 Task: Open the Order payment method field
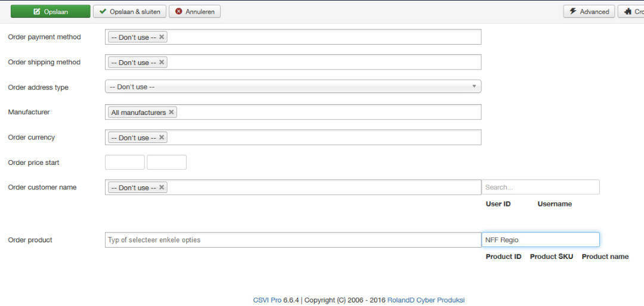(x=322, y=37)
